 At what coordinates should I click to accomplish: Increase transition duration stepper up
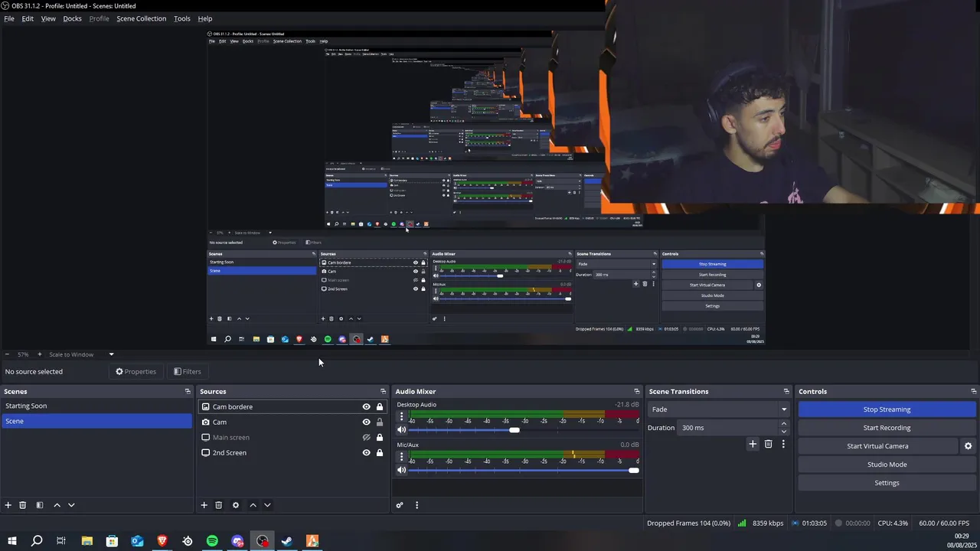[783, 424]
